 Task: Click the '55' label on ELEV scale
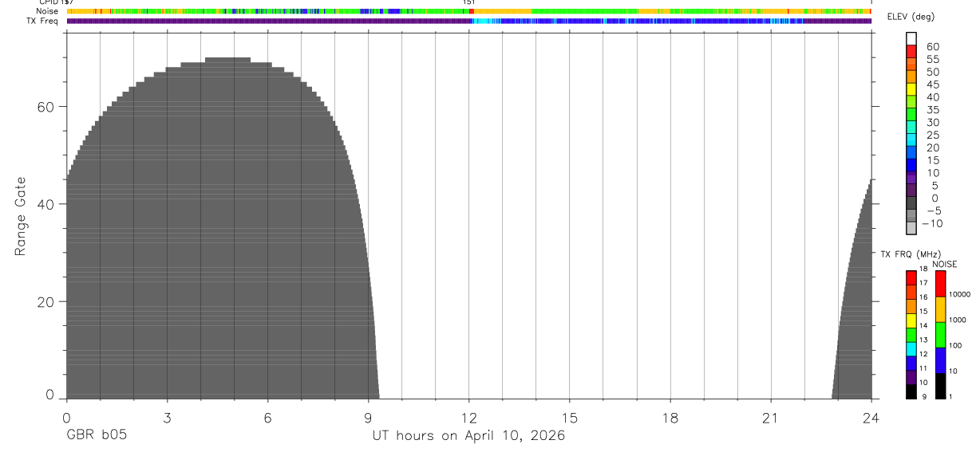click(932, 60)
